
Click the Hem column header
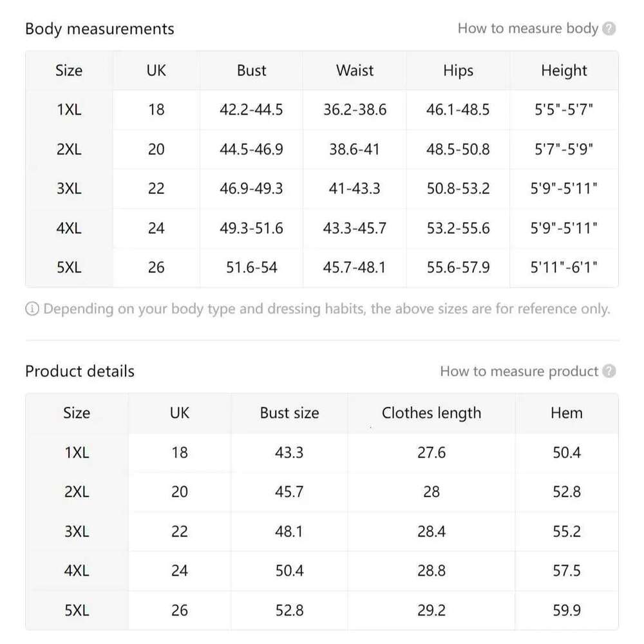(567, 413)
